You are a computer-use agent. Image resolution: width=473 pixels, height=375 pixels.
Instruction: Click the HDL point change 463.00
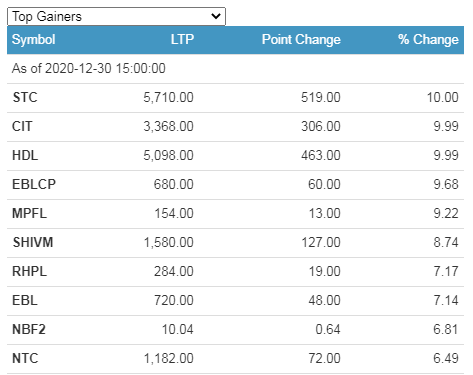pyautogui.click(x=321, y=156)
